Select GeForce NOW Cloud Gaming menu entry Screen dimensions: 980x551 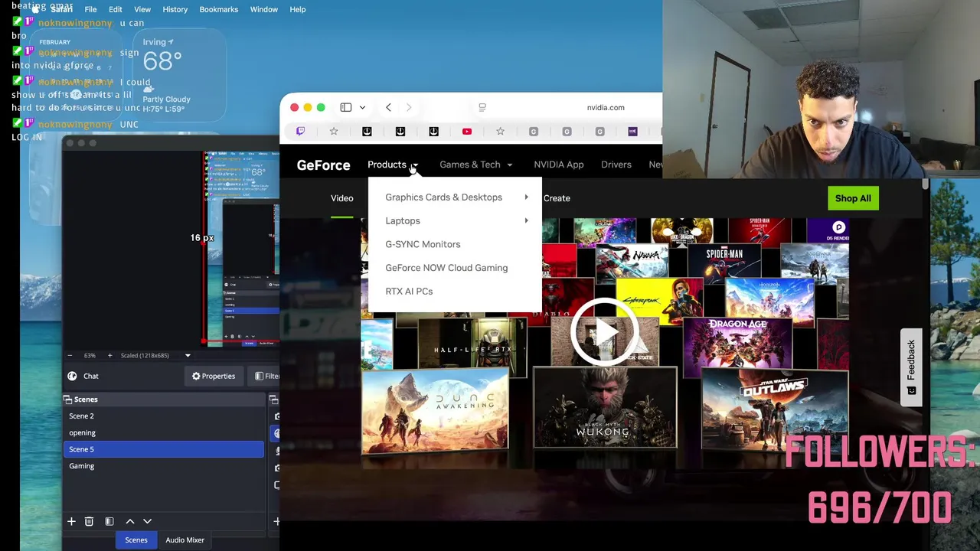click(x=446, y=268)
